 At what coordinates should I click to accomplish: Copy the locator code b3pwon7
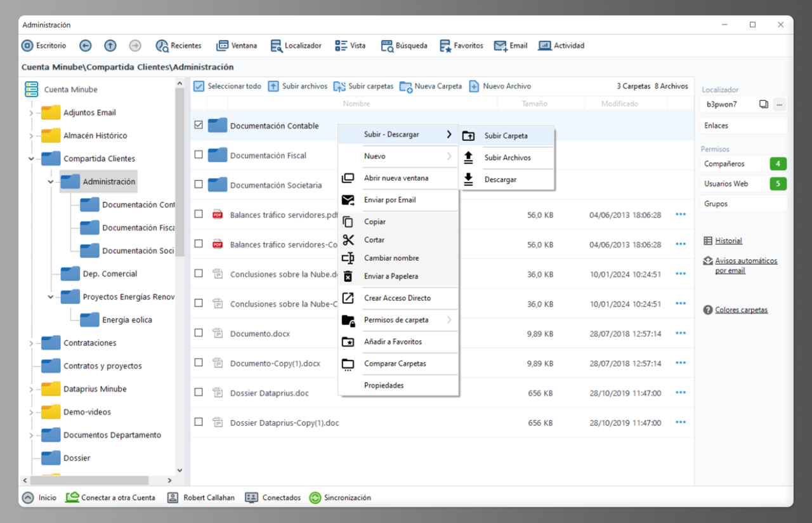[x=764, y=104]
